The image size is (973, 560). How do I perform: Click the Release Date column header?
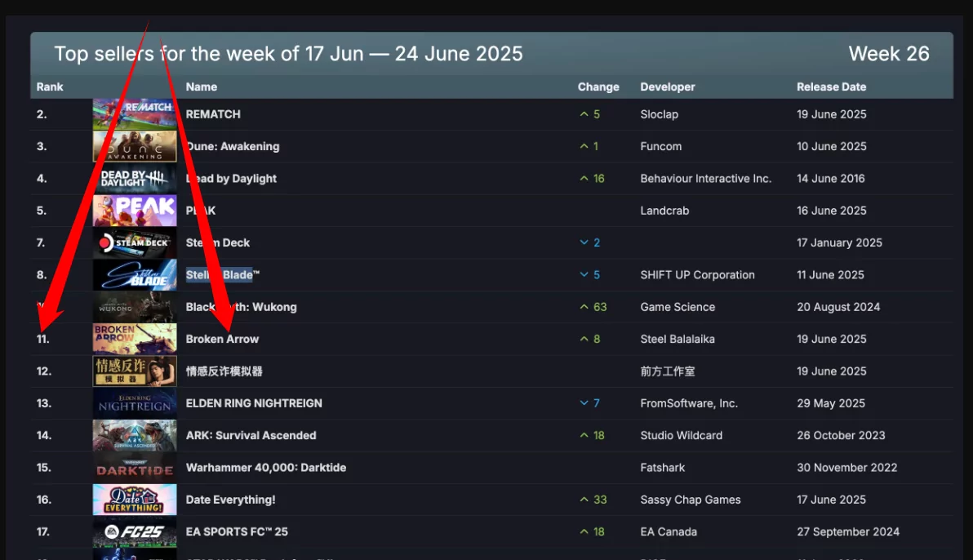click(x=832, y=87)
